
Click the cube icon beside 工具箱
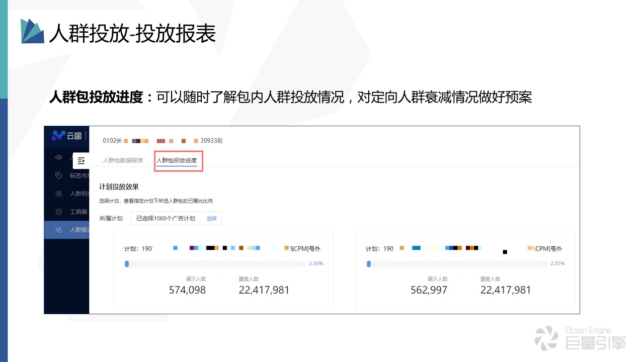[59, 212]
